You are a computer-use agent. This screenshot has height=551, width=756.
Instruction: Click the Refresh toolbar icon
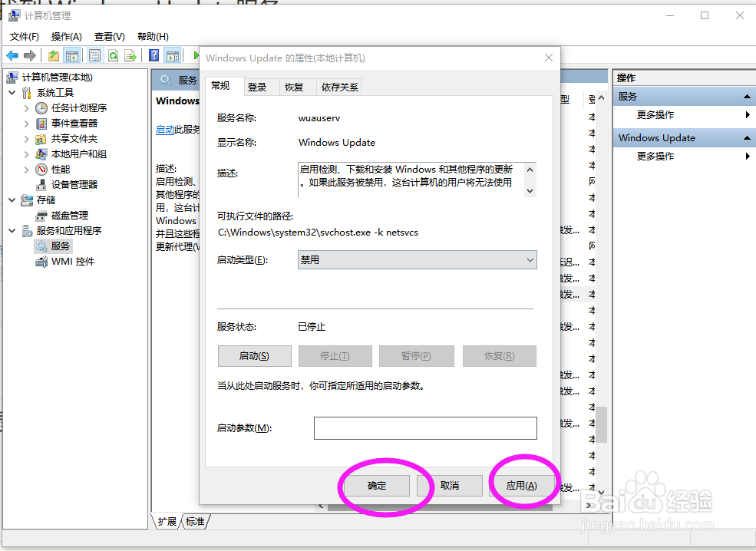click(x=113, y=54)
